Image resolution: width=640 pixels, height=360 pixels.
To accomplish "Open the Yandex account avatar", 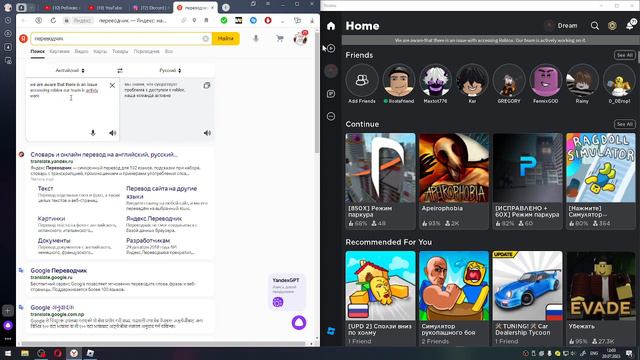I will pos(300,38).
